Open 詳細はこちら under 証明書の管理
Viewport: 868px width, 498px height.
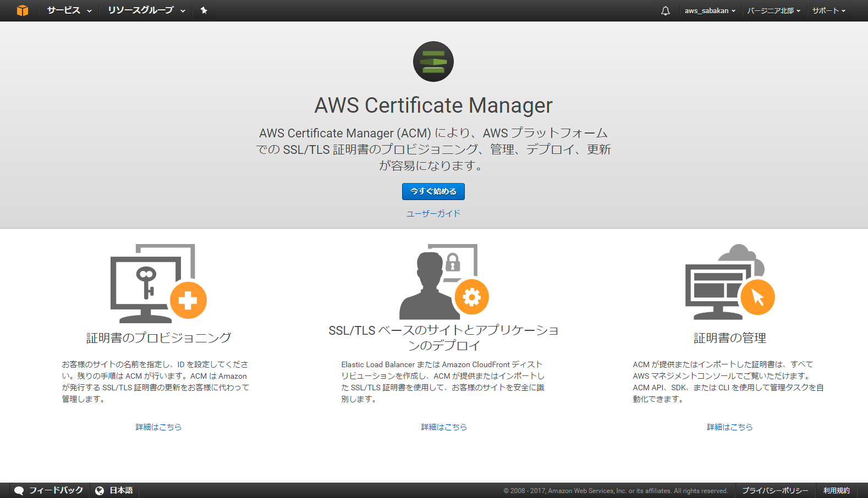(x=730, y=427)
